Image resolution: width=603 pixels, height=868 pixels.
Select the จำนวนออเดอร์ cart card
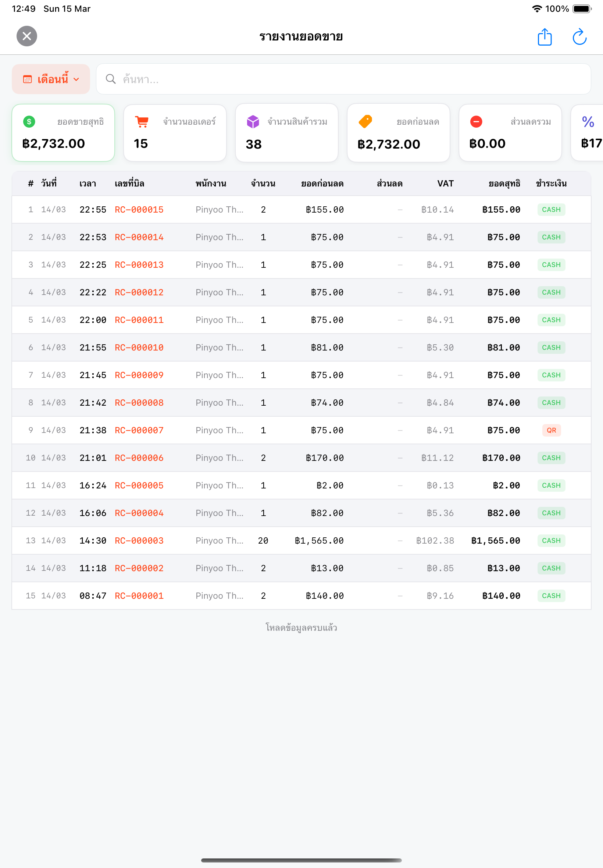(x=175, y=133)
